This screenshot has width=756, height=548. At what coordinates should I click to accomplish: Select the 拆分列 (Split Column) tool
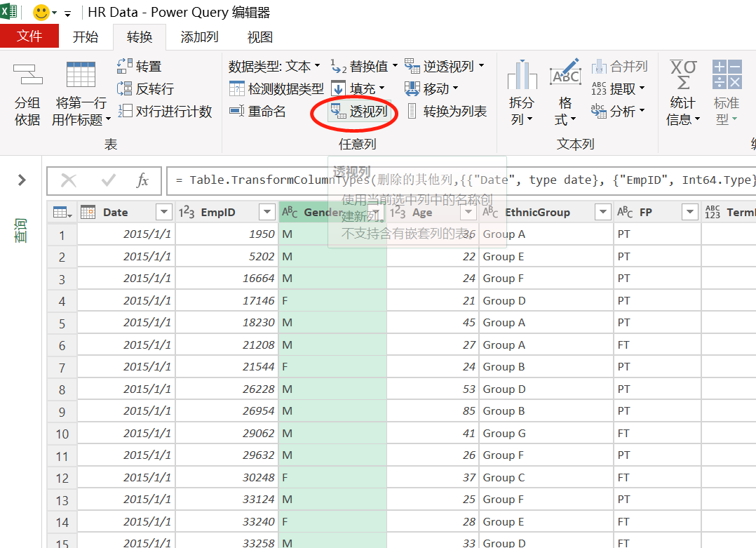(x=522, y=93)
